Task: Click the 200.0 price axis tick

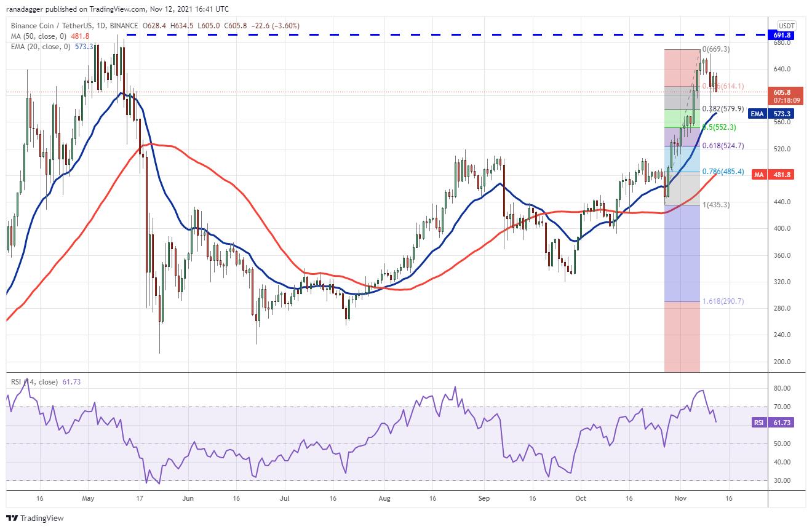Action: pyautogui.click(x=784, y=362)
